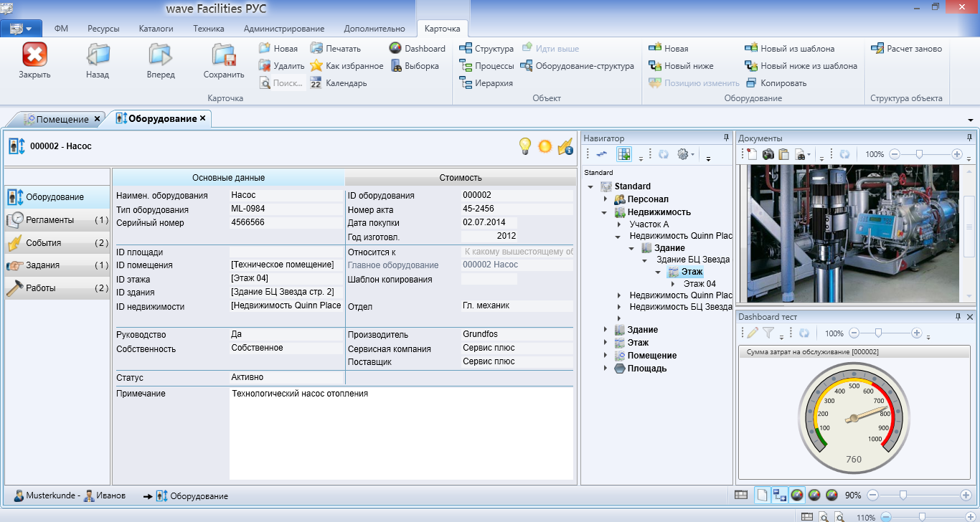
Task: Click the Календарь calendar icon
Action: tap(316, 83)
